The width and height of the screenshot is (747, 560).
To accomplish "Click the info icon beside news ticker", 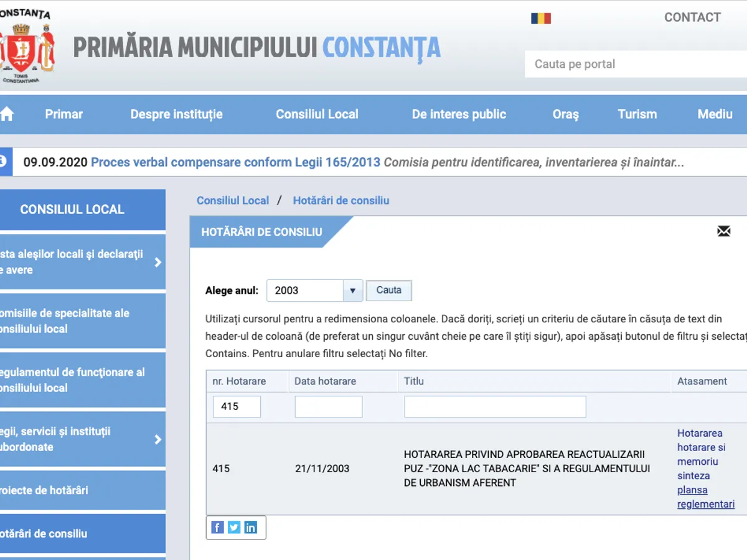I will tap(3, 162).
